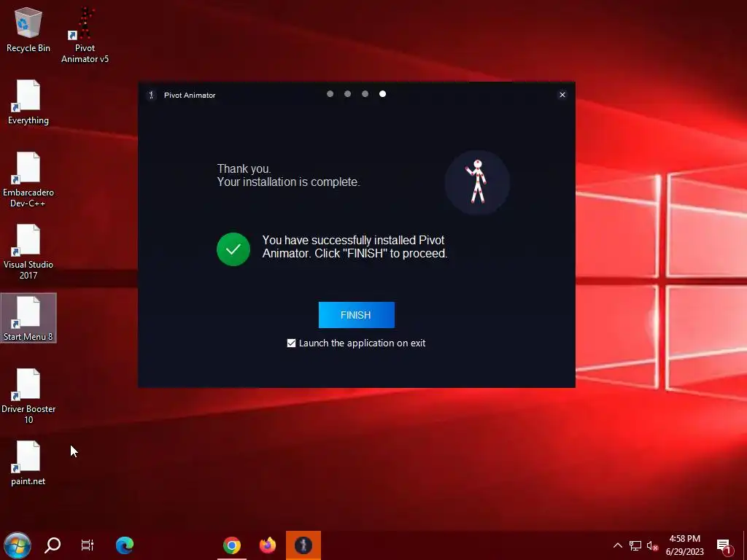The height and width of the screenshot is (560, 747).
Task: Click the FINISH button in installer
Action: click(356, 315)
